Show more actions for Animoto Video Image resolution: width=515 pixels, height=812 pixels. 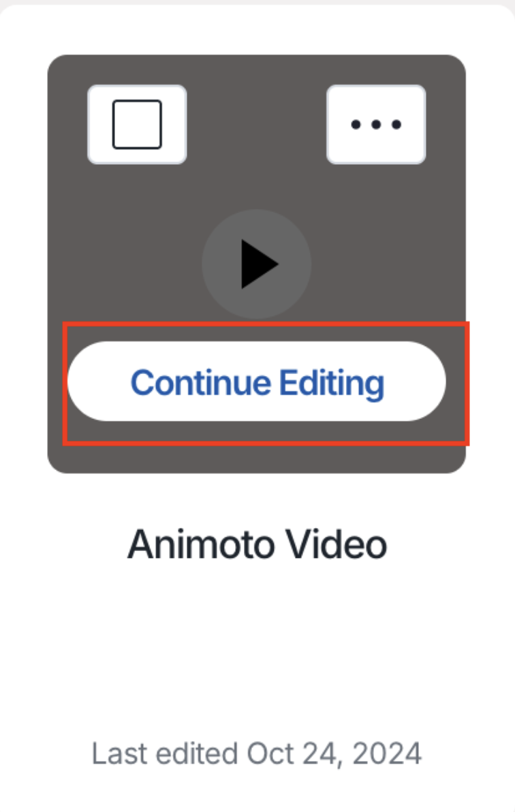coord(376,124)
